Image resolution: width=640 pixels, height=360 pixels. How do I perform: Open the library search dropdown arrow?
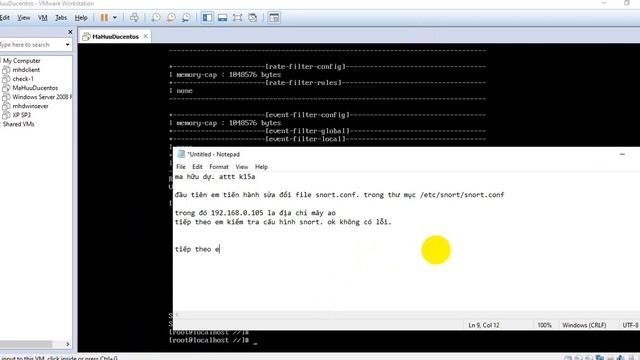[x=67, y=44]
